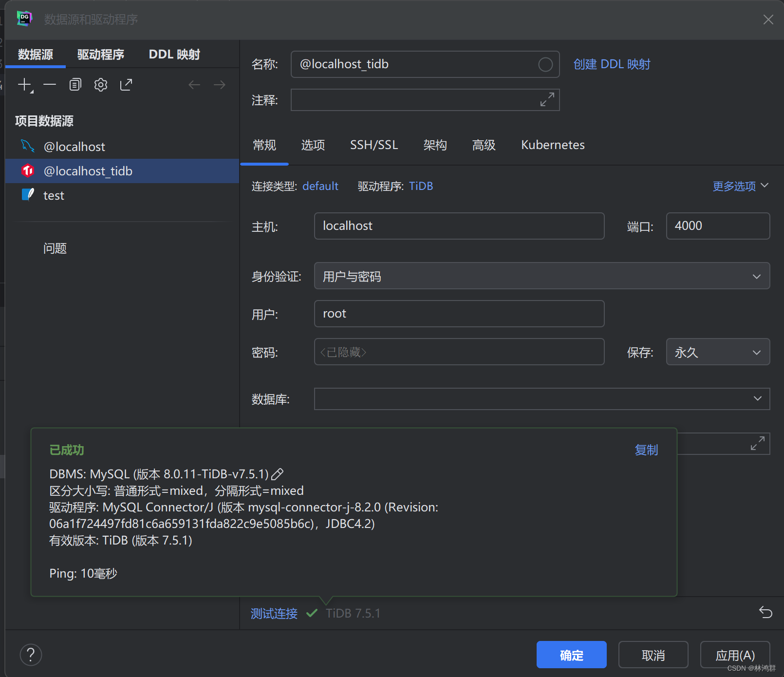Click the 确定 button
The height and width of the screenshot is (677, 784).
(571, 655)
